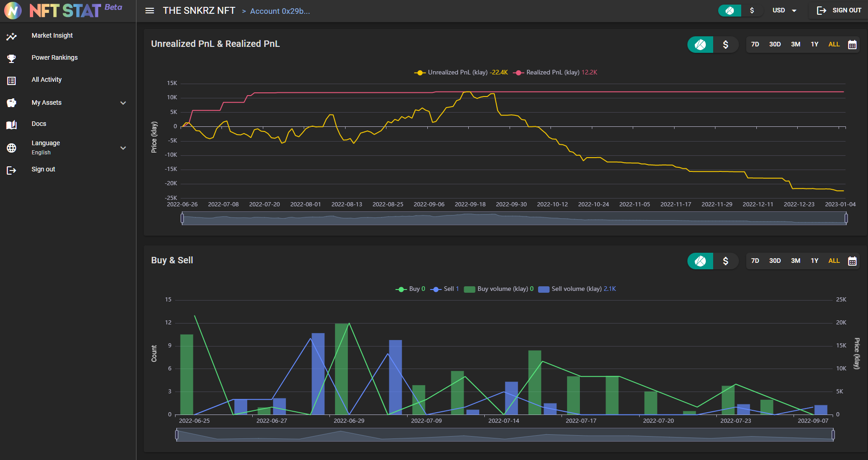Click the NFT STAT logo
The image size is (868, 460).
tap(64, 11)
